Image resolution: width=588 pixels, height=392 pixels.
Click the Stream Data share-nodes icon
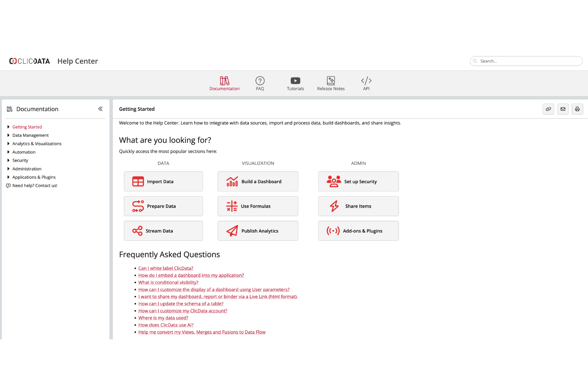[137, 231]
